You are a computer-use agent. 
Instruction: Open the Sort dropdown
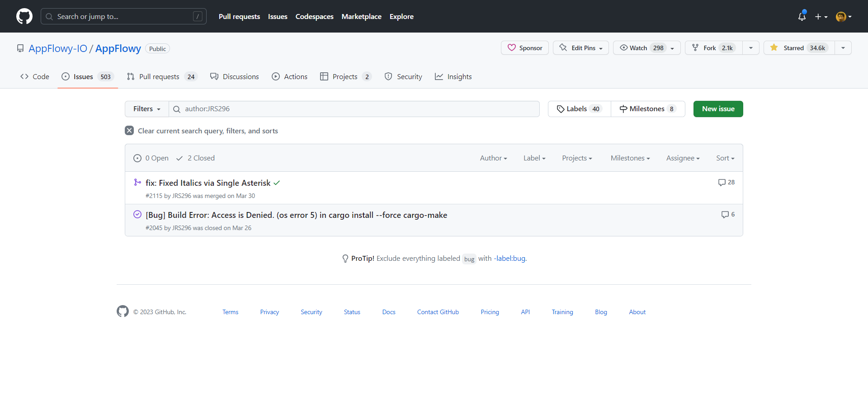(725, 158)
